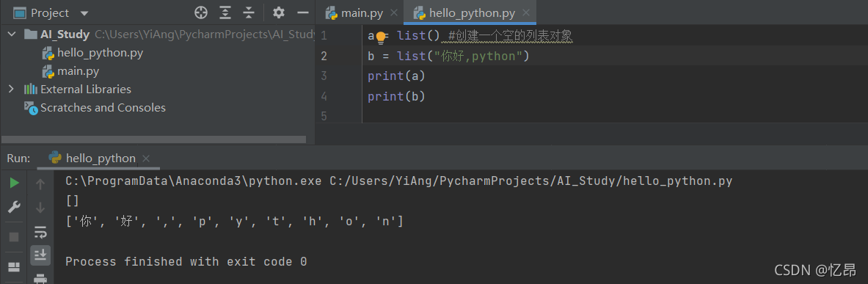The image size is (868, 284).
Task: Click the print icon in Run console
Action: pyautogui.click(x=40, y=278)
